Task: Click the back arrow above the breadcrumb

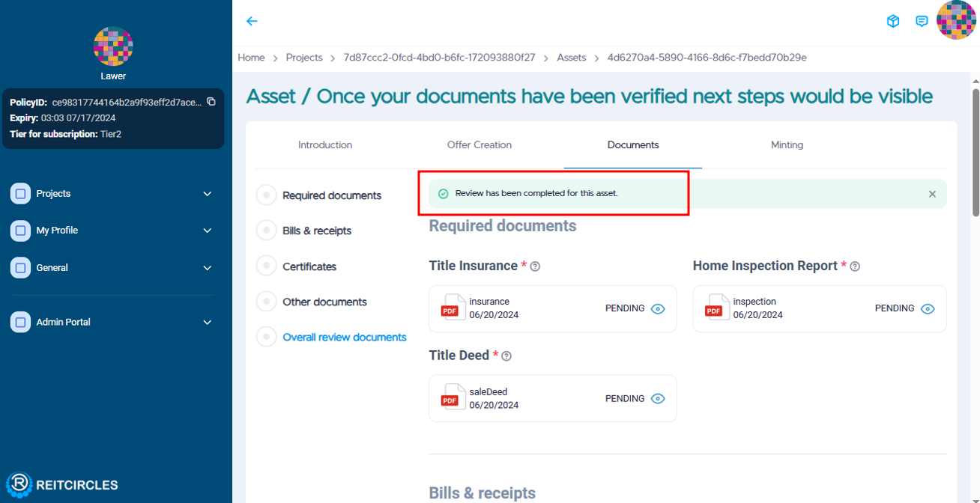Action: click(252, 22)
